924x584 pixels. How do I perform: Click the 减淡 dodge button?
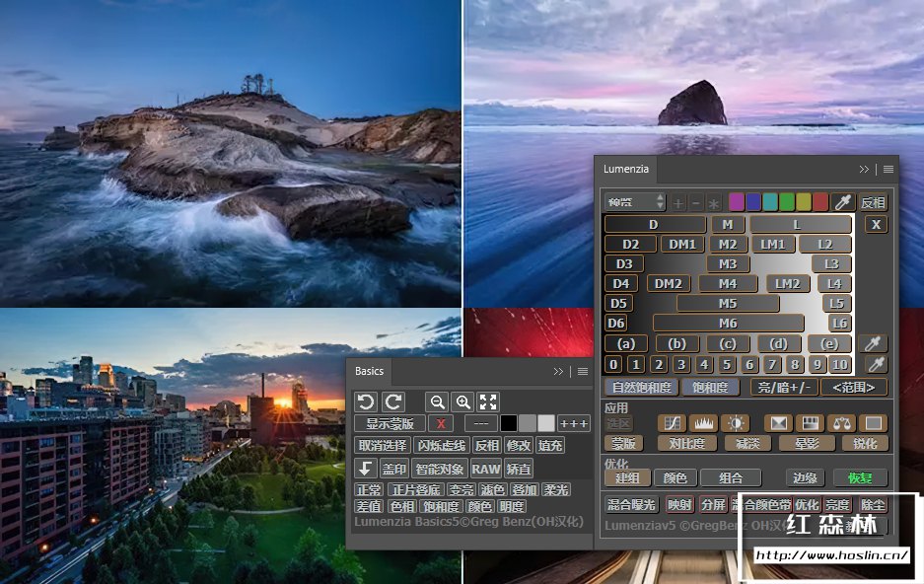747,443
